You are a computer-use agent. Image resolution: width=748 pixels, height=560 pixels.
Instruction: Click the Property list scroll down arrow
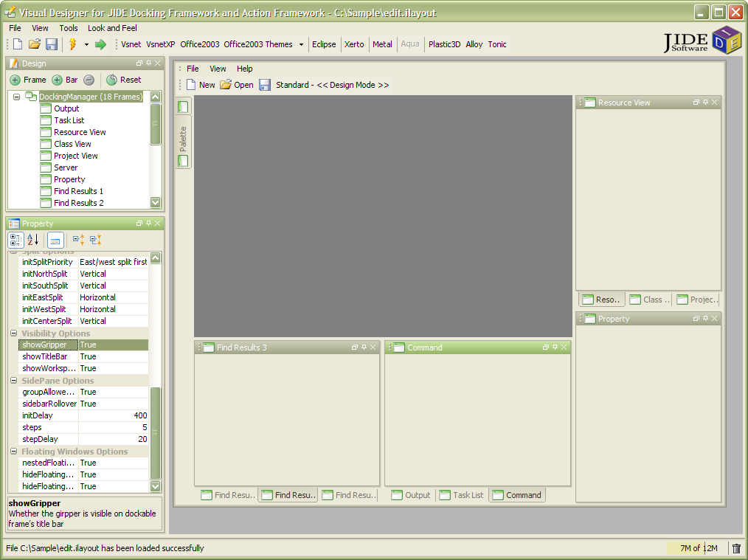[x=155, y=486]
